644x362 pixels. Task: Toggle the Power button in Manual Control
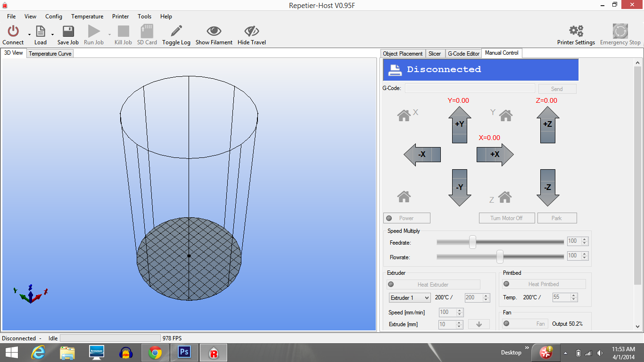[407, 218]
